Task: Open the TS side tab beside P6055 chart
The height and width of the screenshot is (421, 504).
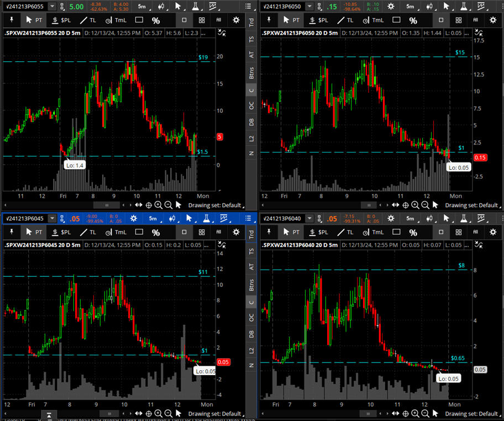Action: [x=251, y=39]
